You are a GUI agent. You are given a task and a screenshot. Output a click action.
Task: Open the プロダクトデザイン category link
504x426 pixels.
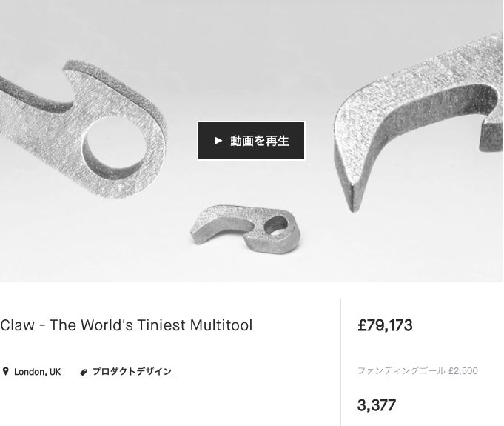pyautogui.click(x=131, y=372)
